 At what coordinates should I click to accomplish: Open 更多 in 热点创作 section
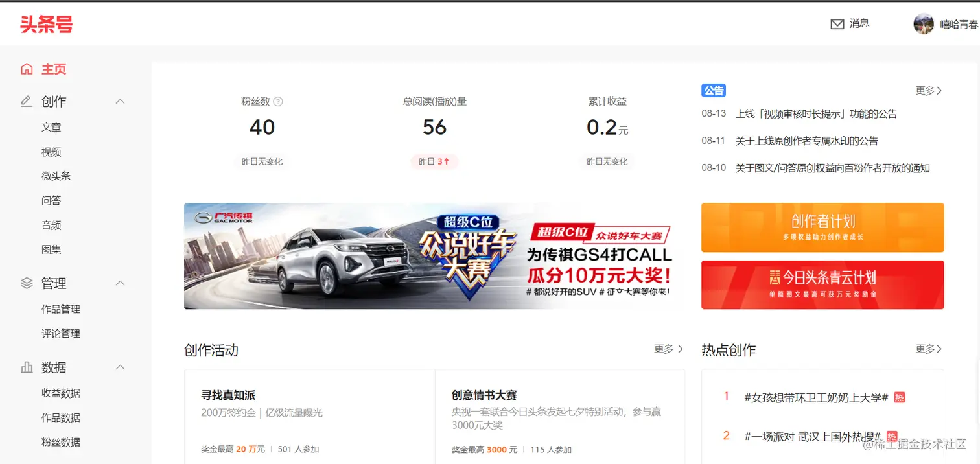click(929, 349)
